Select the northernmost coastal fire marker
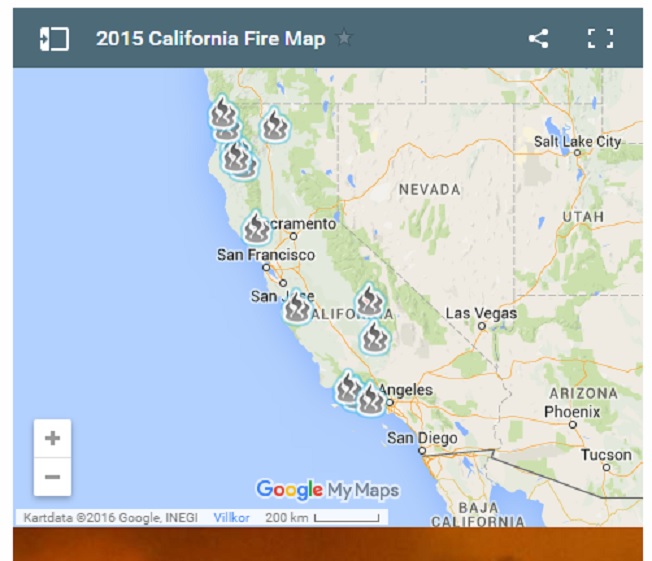Viewport: 652px width, 561px height. [x=223, y=112]
